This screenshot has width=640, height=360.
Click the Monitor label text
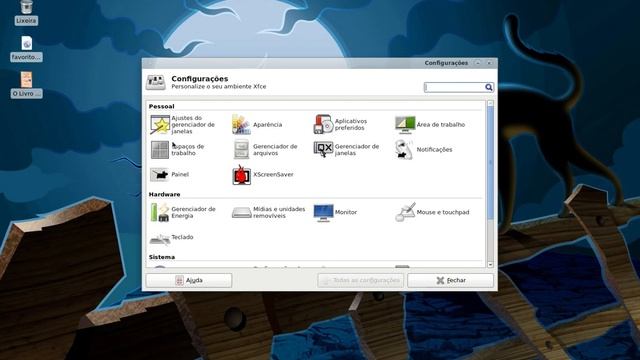346,212
